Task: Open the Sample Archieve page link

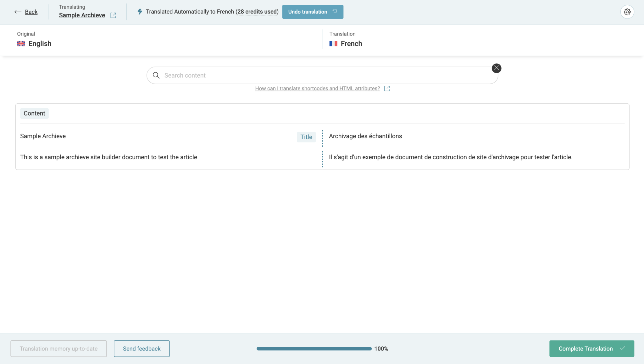Action: (x=82, y=15)
